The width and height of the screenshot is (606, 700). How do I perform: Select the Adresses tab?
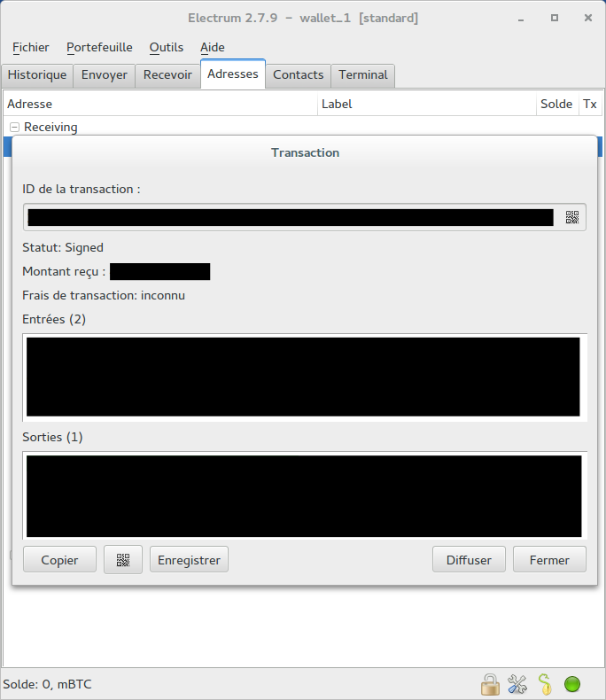(233, 74)
